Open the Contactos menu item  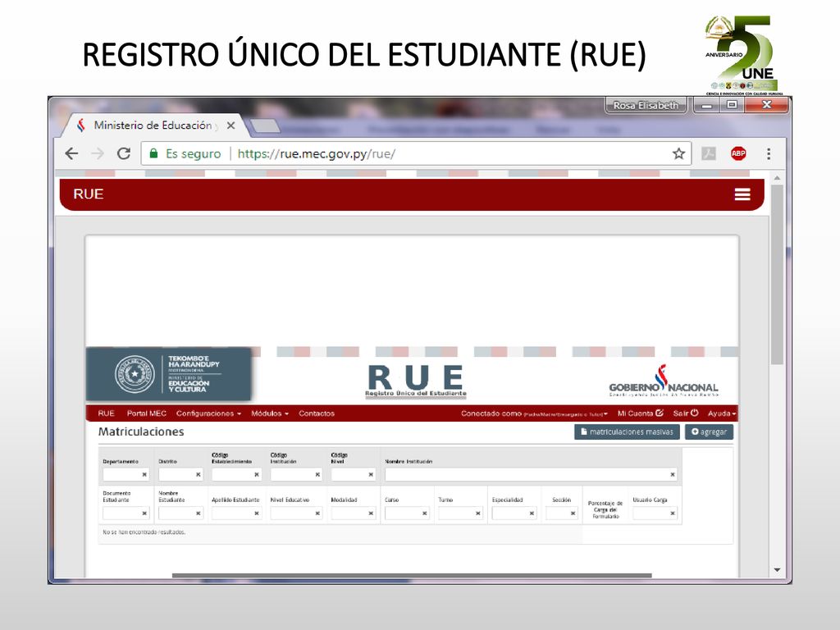coord(316,413)
